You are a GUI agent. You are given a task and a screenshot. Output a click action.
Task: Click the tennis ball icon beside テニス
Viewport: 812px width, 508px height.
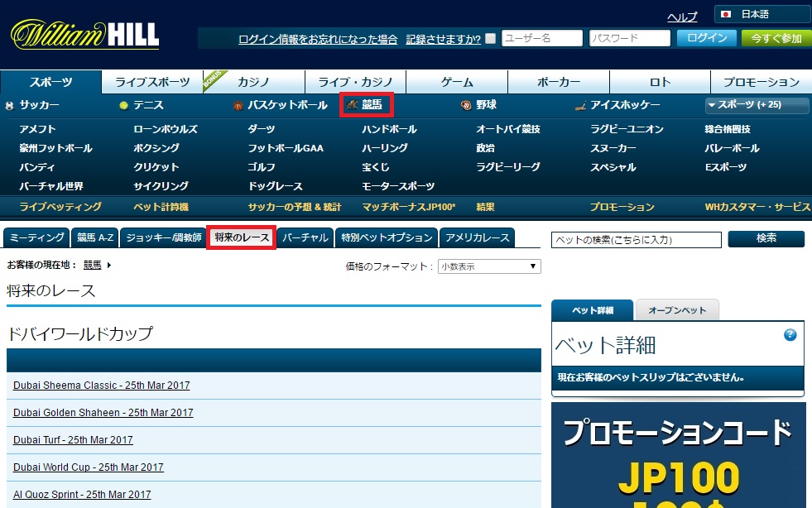coord(124,106)
